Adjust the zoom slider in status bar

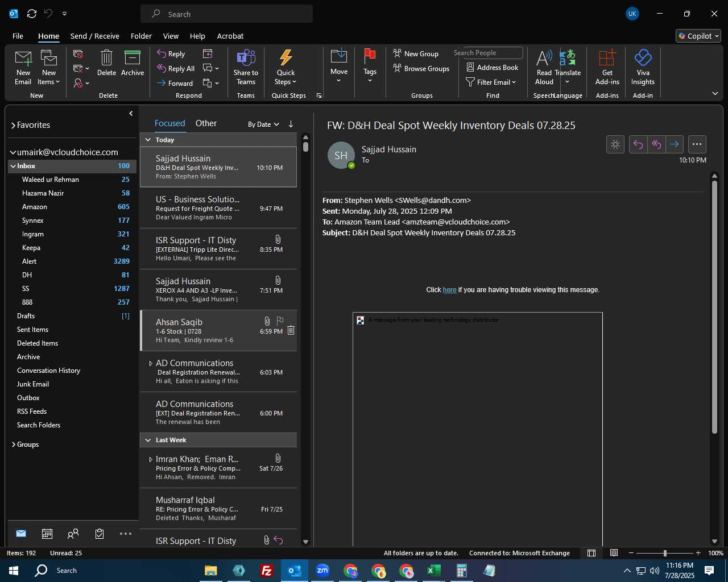coord(665,553)
